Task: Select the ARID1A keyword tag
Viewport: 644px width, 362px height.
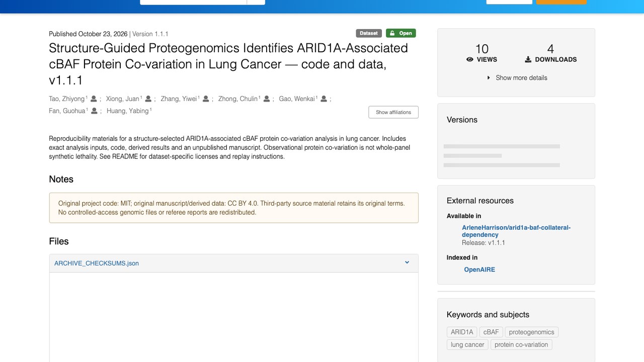Action: (x=462, y=332)
